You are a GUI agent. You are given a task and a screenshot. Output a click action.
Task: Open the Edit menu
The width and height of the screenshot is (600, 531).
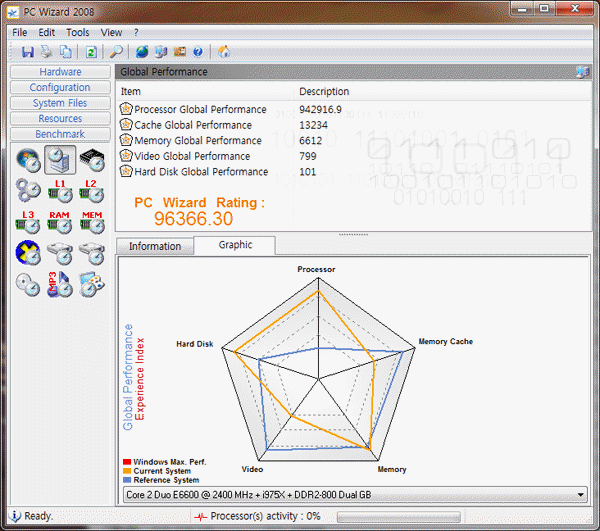click(47, 33)
